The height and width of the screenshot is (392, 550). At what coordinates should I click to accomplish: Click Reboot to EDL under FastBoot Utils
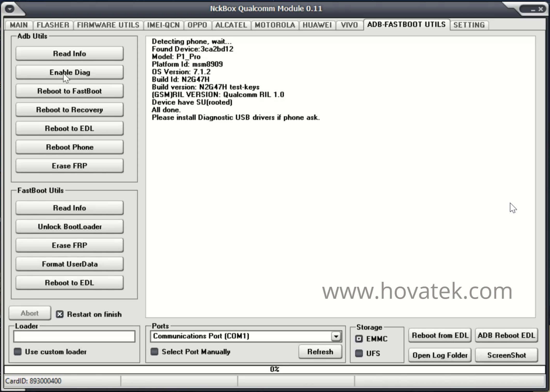point(70,283)
